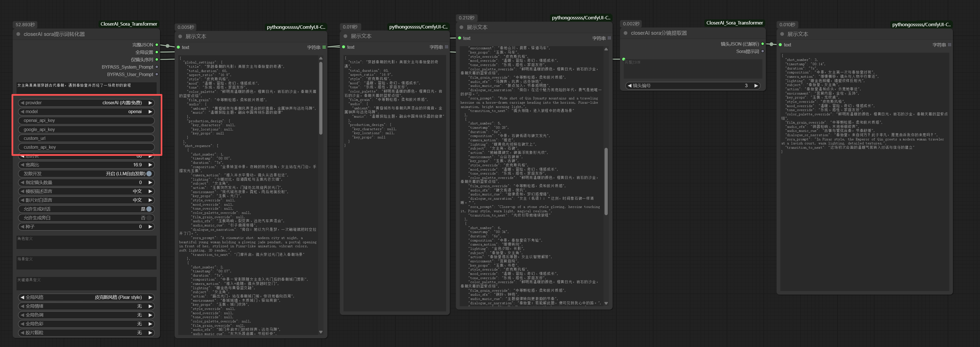Click the 完整JSON input socket on the extractor node

coord(623,59)
